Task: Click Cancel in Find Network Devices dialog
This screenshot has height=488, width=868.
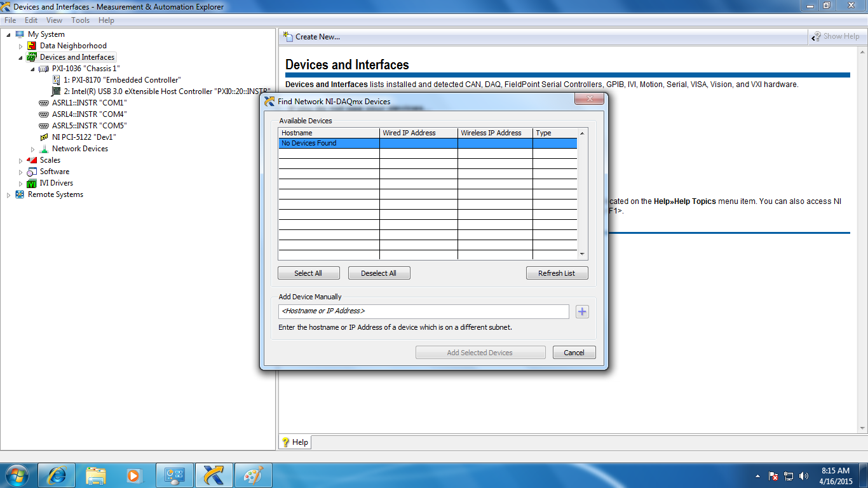Action: click(574, 353)
